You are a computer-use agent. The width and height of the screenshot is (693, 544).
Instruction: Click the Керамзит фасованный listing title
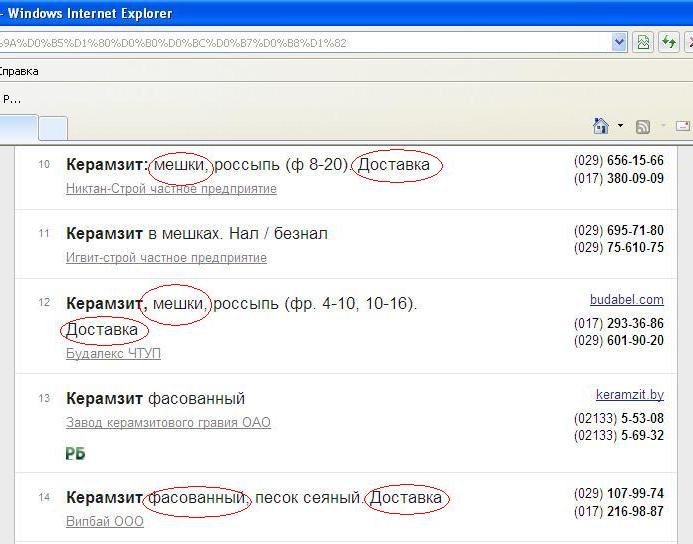(155, 399)
